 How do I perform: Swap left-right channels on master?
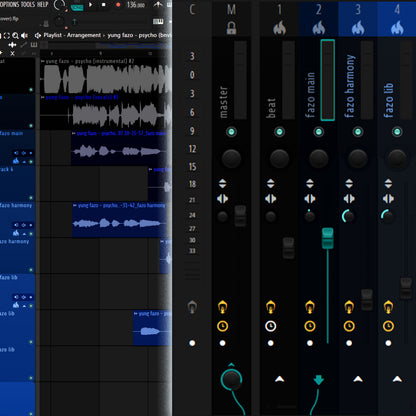coord(222,199)
